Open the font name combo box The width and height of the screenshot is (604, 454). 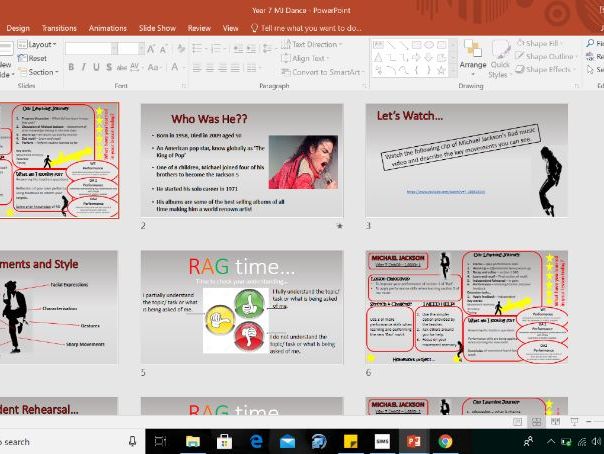point(91,49)
